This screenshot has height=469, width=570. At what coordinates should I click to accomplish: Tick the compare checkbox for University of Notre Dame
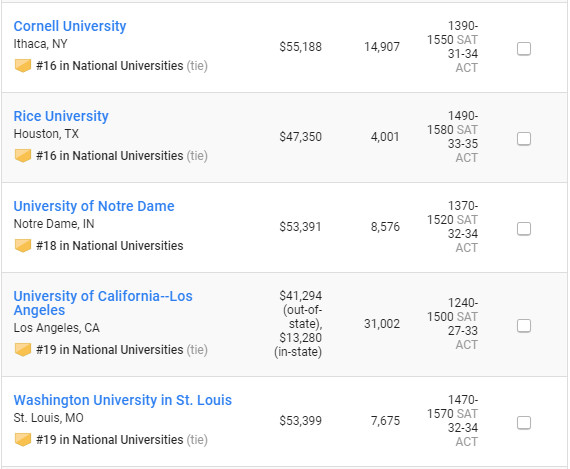click(x=524, y=229)
